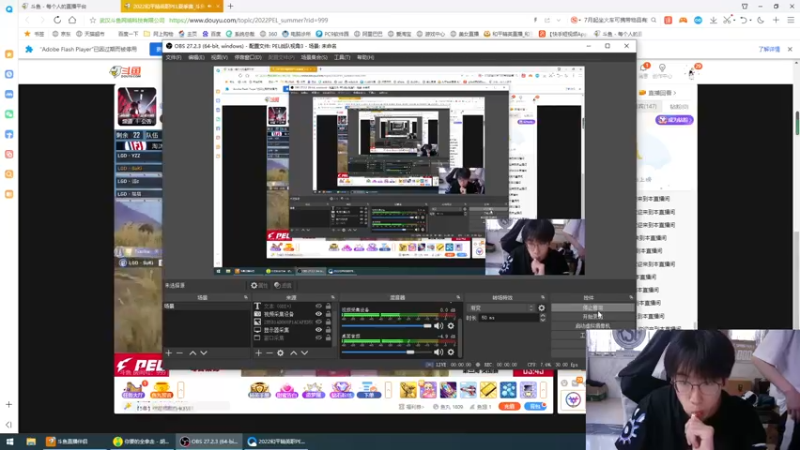Toggle lock on the 视频采集设备 source

(x=328, y=314)
